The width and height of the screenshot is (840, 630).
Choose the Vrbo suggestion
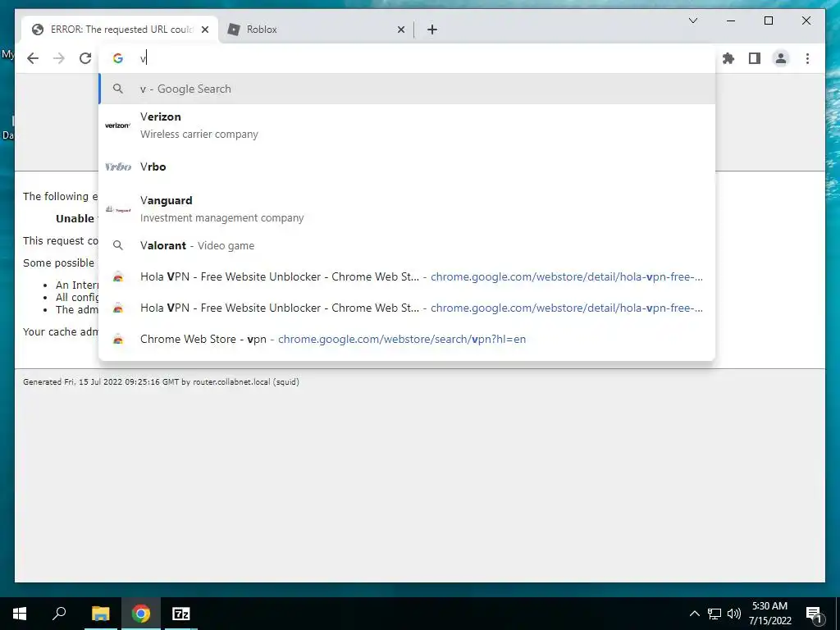click(x=407, y=167)
